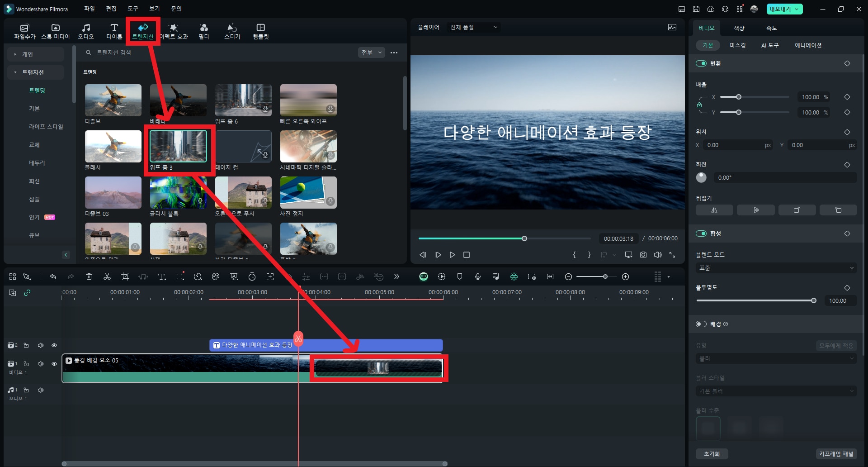Viewport: 868px width, 467px height.
Task: Click the 불투명도 opacity slider
Action: tap(756, 300)
